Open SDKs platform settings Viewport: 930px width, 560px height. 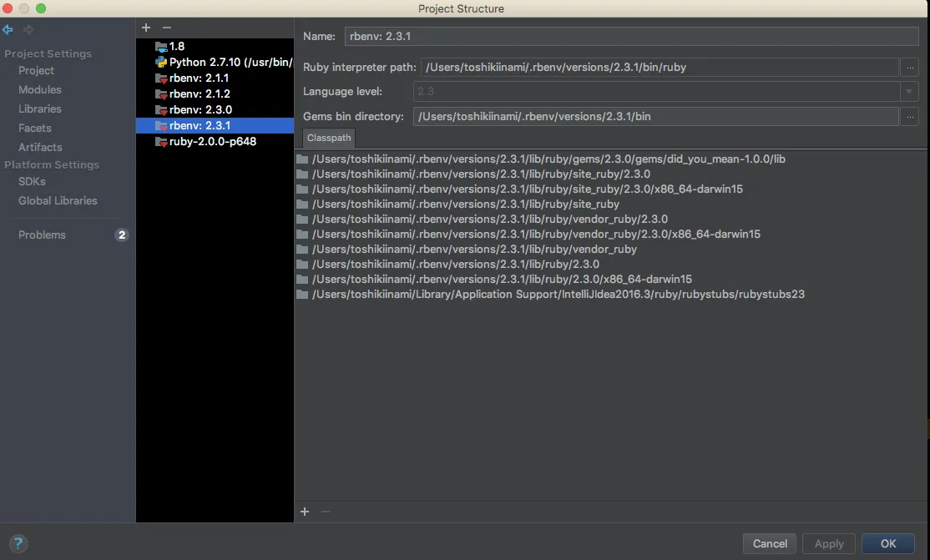click(x=32, y=182)
